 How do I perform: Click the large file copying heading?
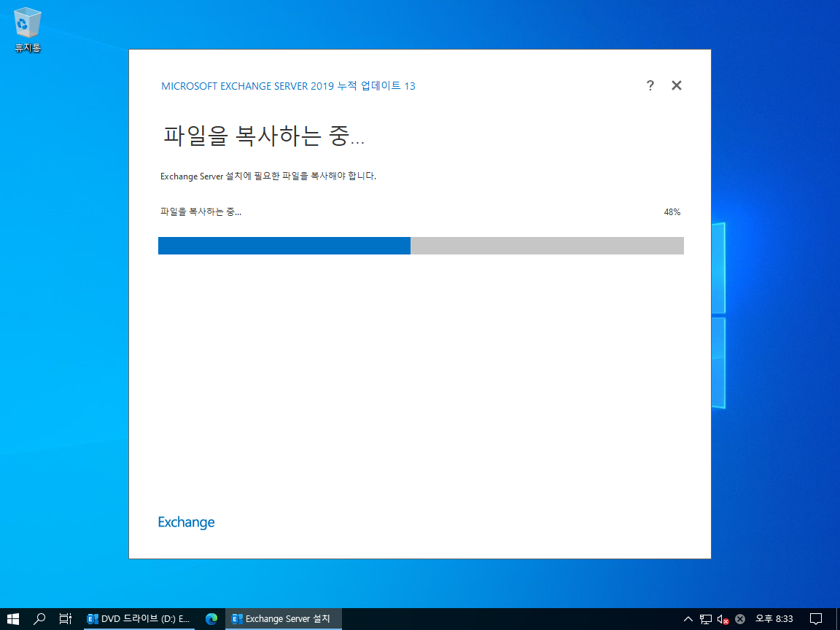tap(263, 135)
